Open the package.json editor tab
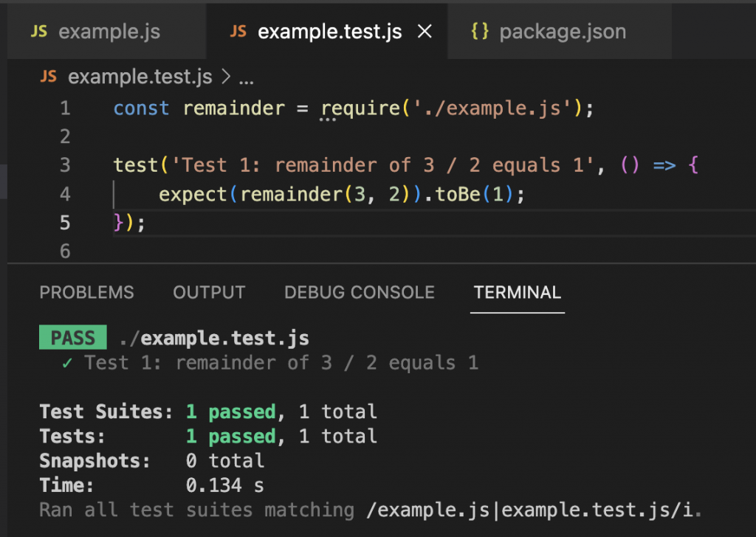The image size is (756, 537). [x=562, y=32]
